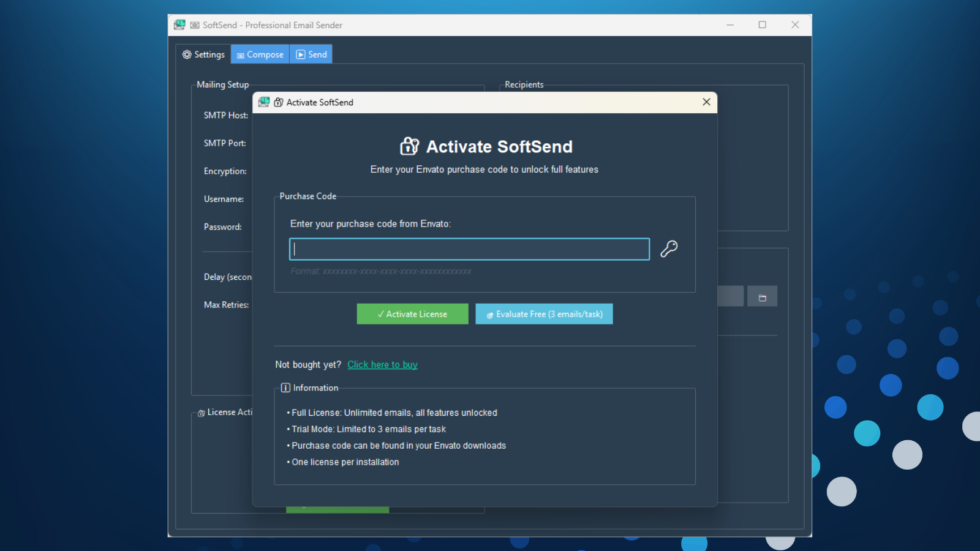980x551 pixels.
Task: Click the lock icon beside License Activation section
Action: tap(202, 413)
